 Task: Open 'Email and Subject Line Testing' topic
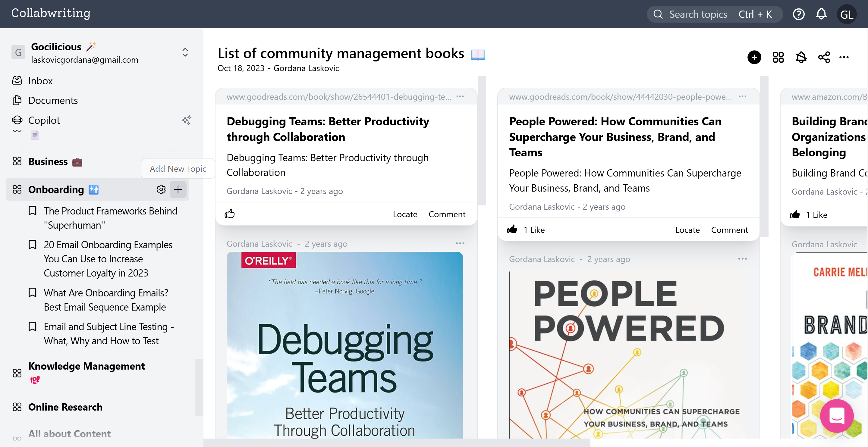(108, 333)
